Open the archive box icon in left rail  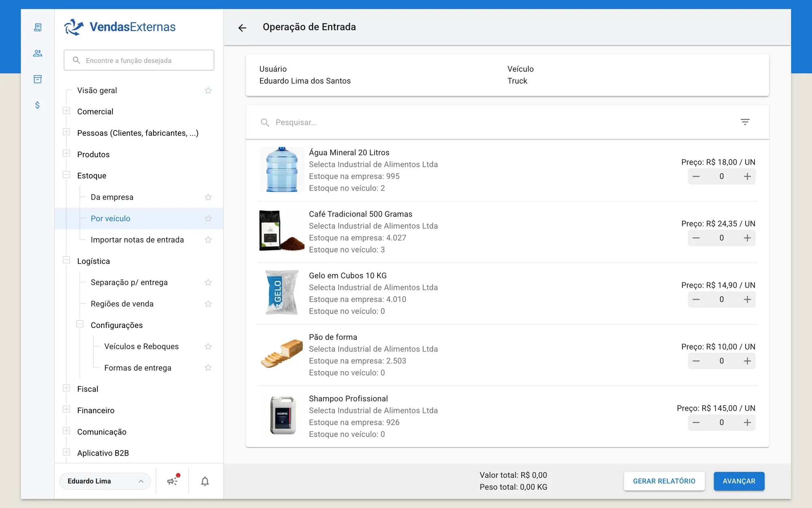(37, 79)
